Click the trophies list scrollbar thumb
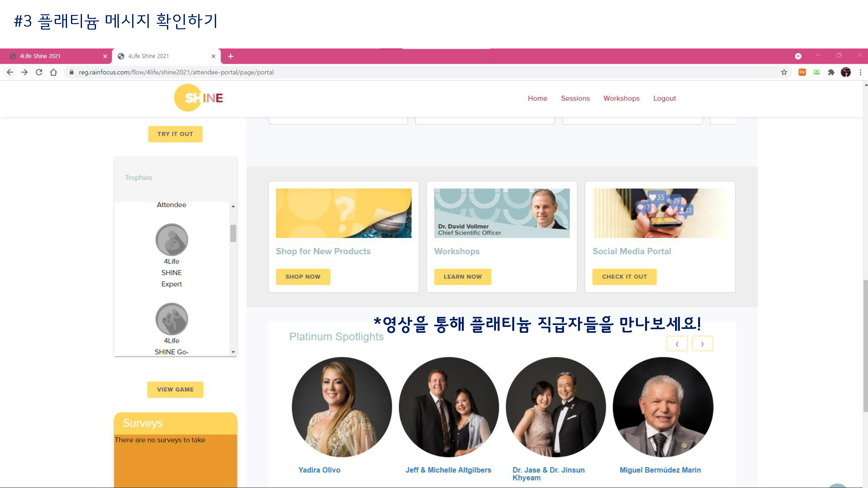 (233, 233)
